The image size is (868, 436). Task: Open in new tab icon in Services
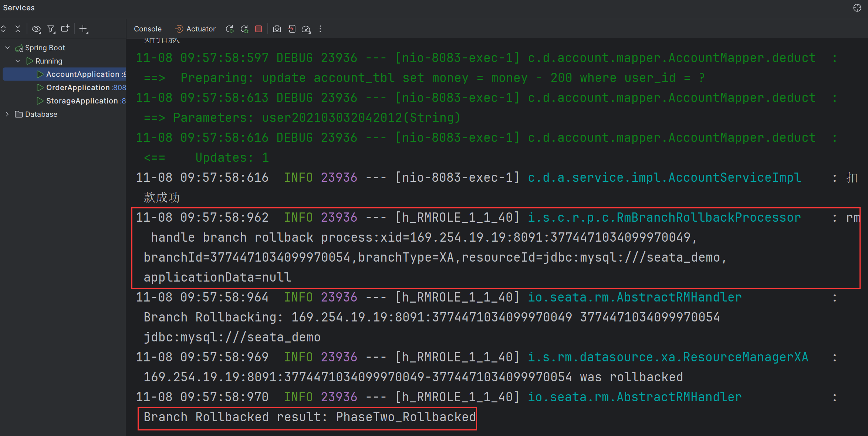pyautogui.click(x=65, y=29)
